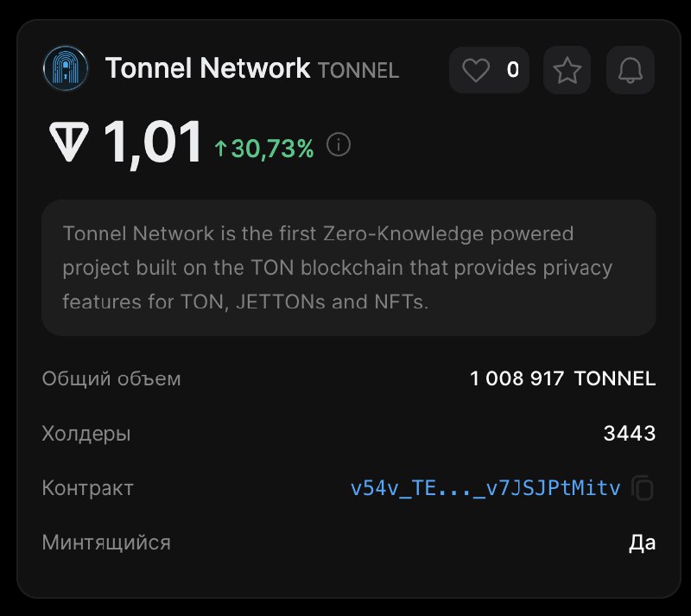
Task: Click the total supply 1 008 917 TONNEL
Action: pyautogui.click(x=563, y=378)
